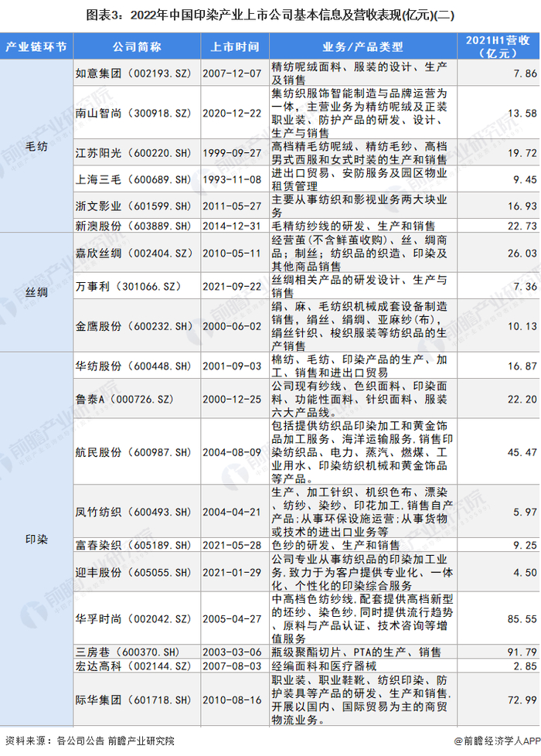Click listing date 2000-06-02
The image size is (541, 756).
click(x=232, y=326)
